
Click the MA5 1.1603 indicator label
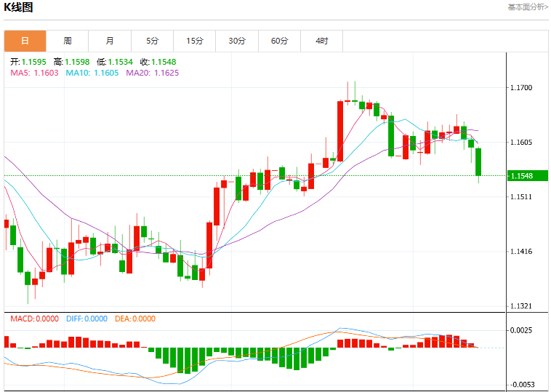[34, 73]
